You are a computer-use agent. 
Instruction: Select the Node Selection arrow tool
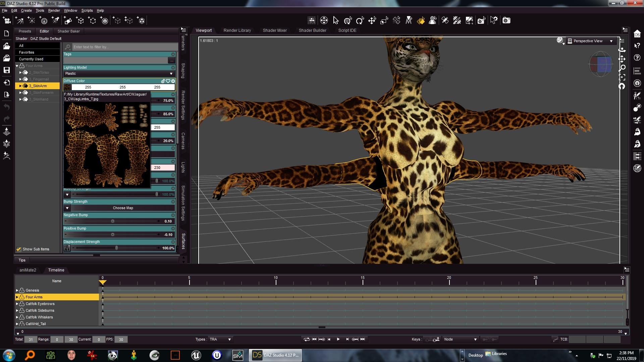[336, 20]
